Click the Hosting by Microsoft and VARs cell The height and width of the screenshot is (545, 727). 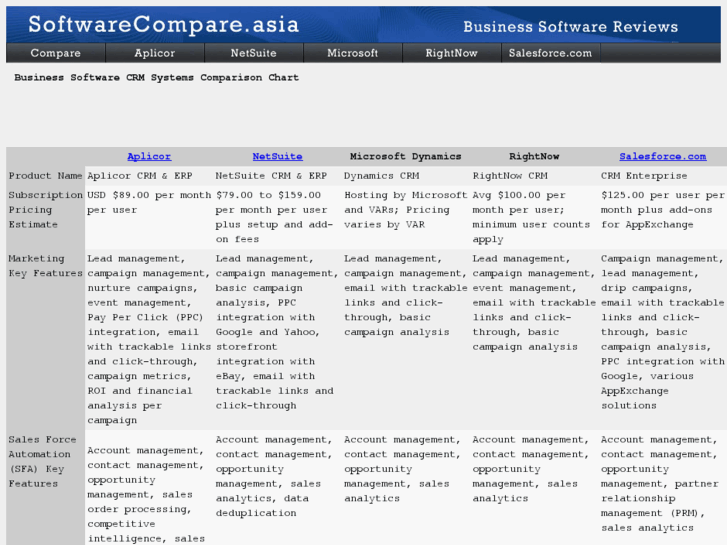click(x=406, y=217)
